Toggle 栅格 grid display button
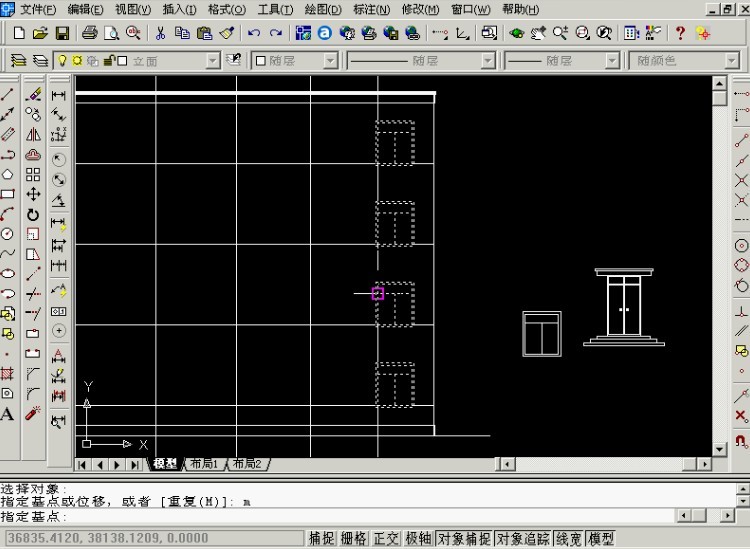Image resolution: width=750 pixels, height=549 pixels. [353, 538]
